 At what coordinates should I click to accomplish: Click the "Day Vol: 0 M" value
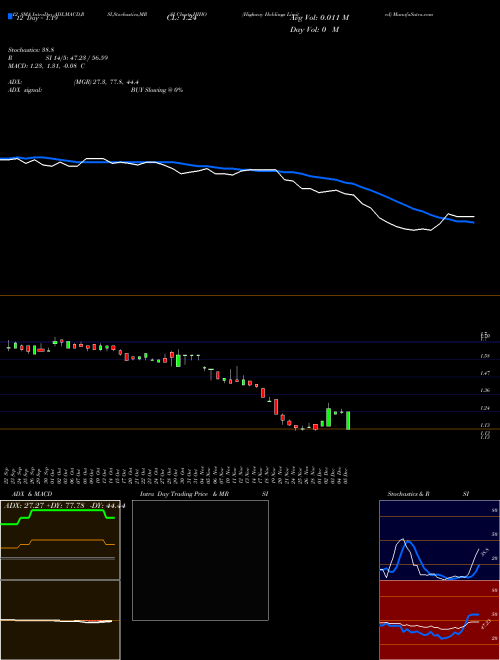(x=314, y=30)
